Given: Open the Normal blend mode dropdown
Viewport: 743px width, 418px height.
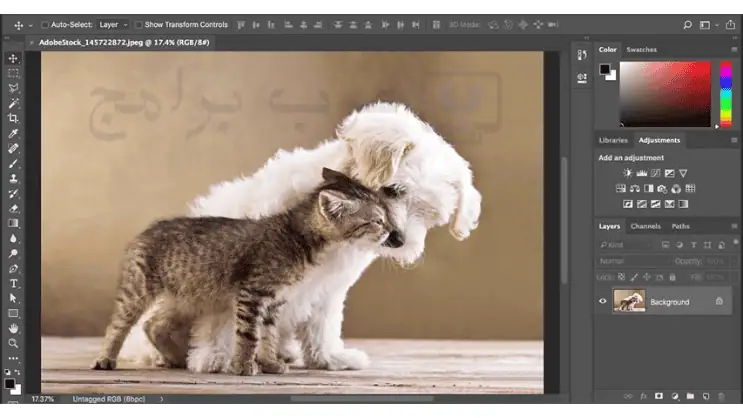Looking at the screenshot, I should [633, 261].
